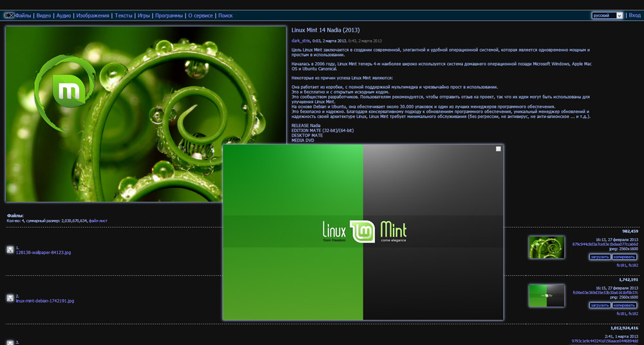Viewport: 644px width, 345px height.
Task: Click копировать for the png 2560x1600 file
Action: (624, 306)
